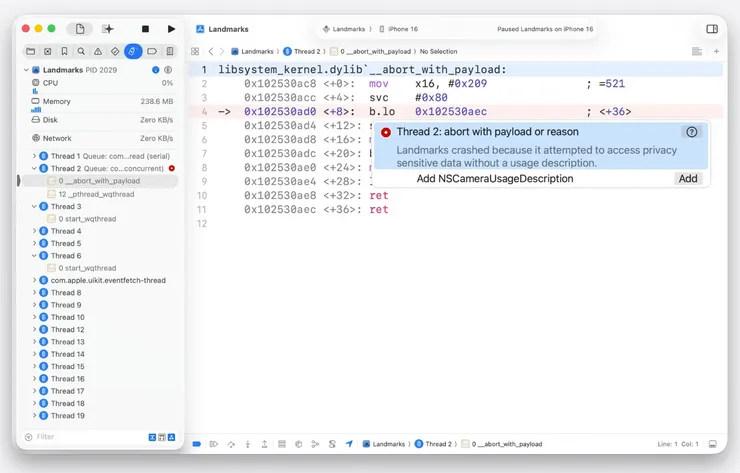This screenshot has width=740, height=473.
Task: Open the Find navigator magnifier tab
Action: [81, 51]
